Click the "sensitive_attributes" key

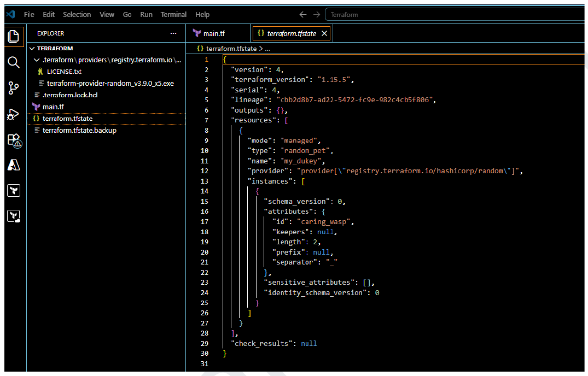[309, 283]
